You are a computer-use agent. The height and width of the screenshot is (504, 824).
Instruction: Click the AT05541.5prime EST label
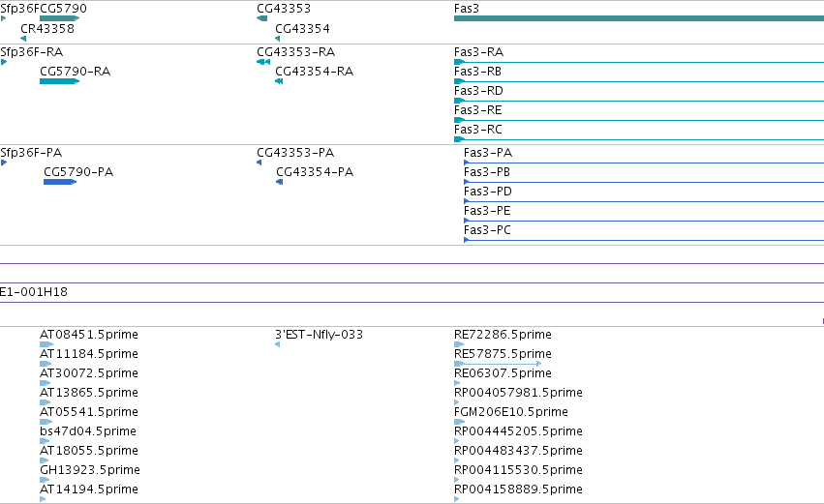tap(89, 413)
